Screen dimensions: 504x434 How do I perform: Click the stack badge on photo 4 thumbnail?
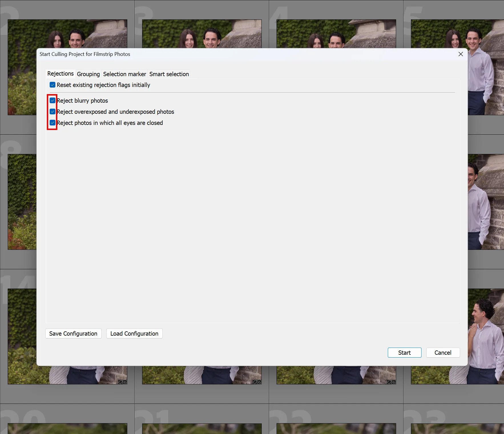click(394, 382)
